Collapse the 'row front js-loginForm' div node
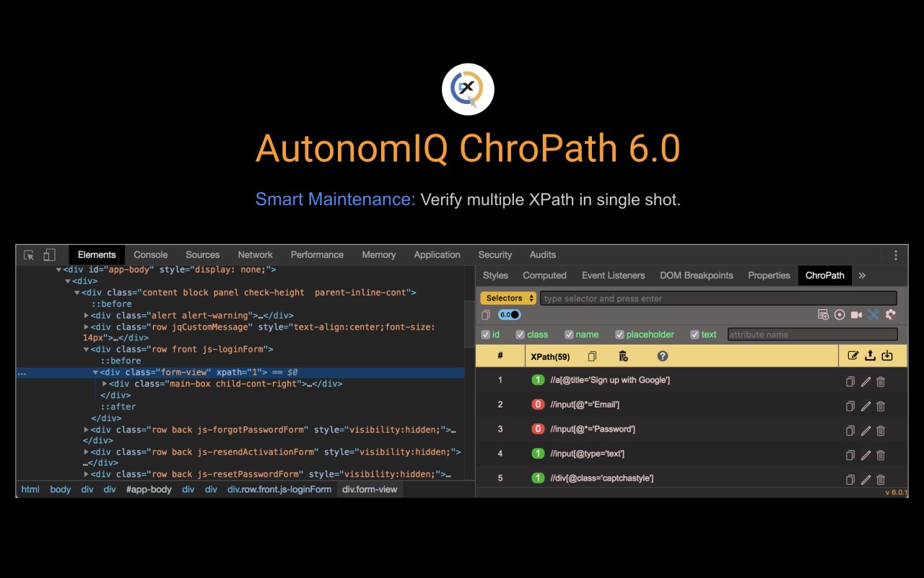This screenshot has height=578, width=924. point(87,350)
